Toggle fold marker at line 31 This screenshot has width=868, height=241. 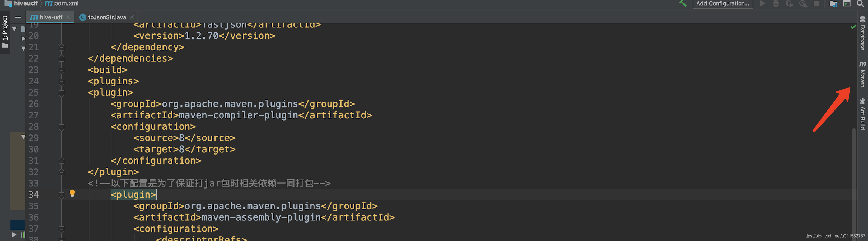(61, 161)
